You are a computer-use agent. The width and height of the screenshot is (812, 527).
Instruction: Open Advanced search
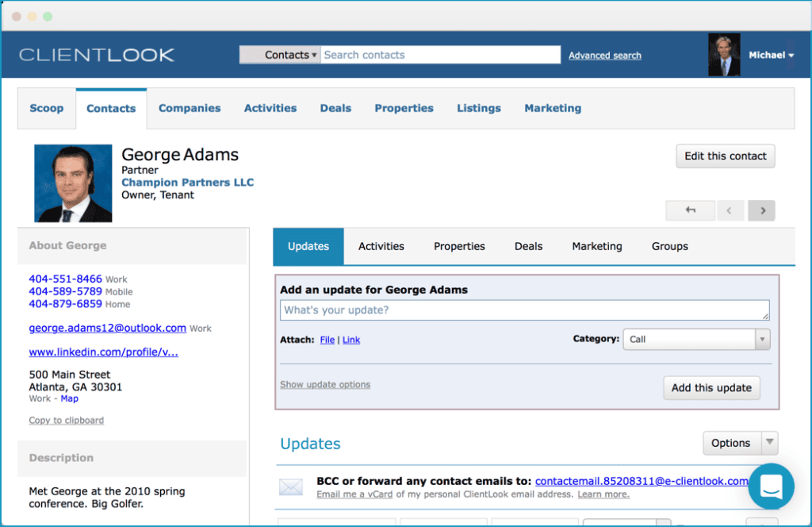[605, 56]
